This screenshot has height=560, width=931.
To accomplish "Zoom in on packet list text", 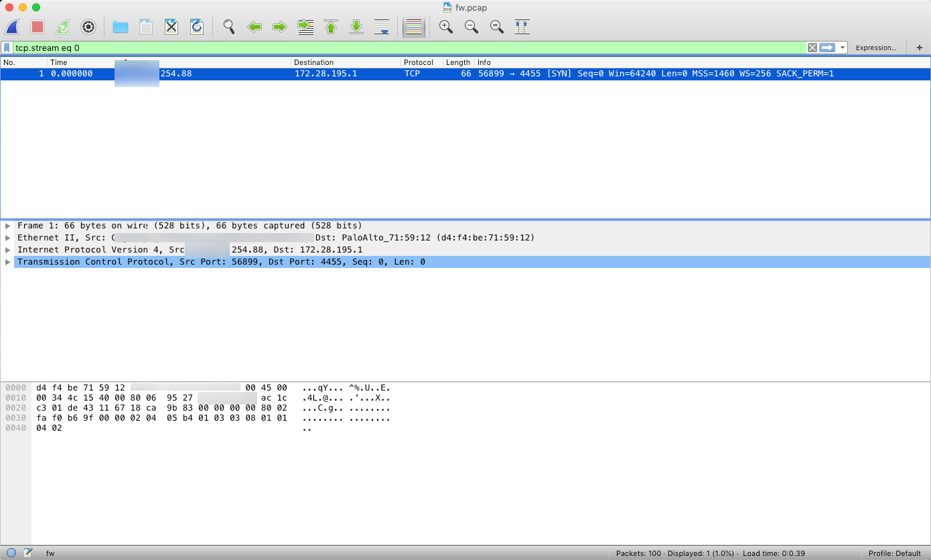I will click(x=446, y=27).
